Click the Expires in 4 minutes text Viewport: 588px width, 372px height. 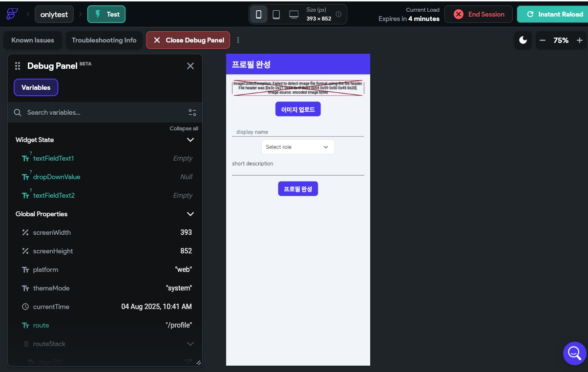[409, 19]
